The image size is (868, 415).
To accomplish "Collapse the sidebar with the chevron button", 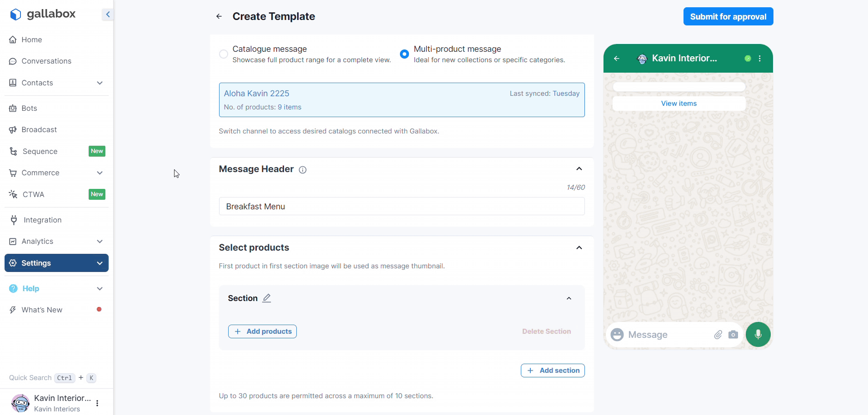I will (x=108, y=15).
